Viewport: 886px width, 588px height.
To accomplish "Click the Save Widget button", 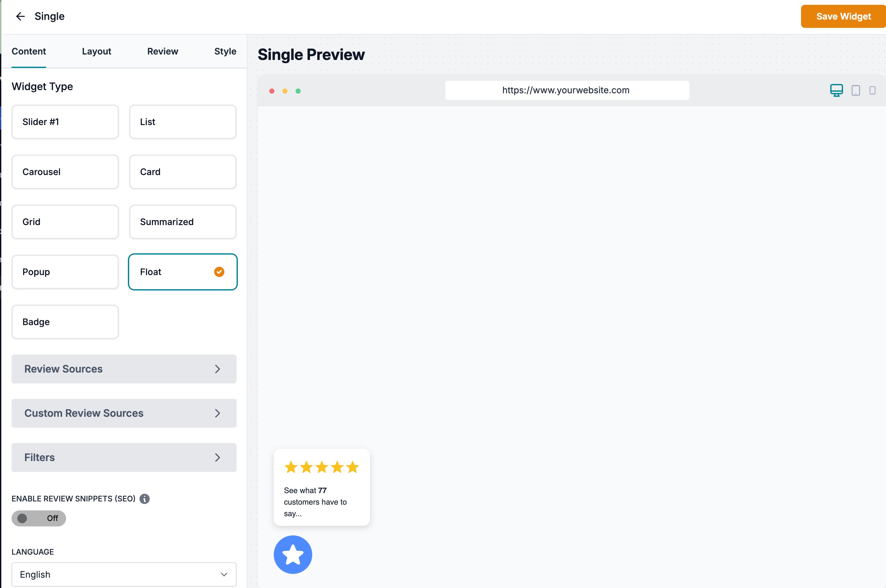I will (x=843, y=16).
